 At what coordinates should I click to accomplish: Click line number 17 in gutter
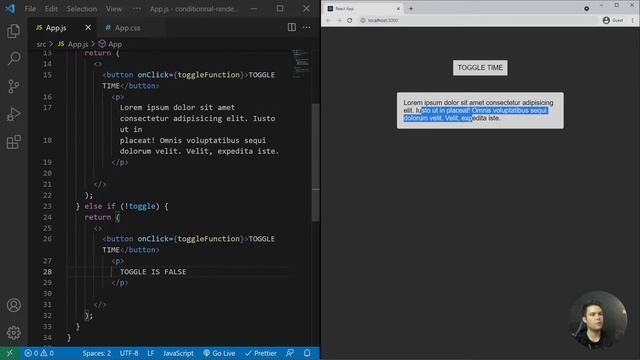47,107
